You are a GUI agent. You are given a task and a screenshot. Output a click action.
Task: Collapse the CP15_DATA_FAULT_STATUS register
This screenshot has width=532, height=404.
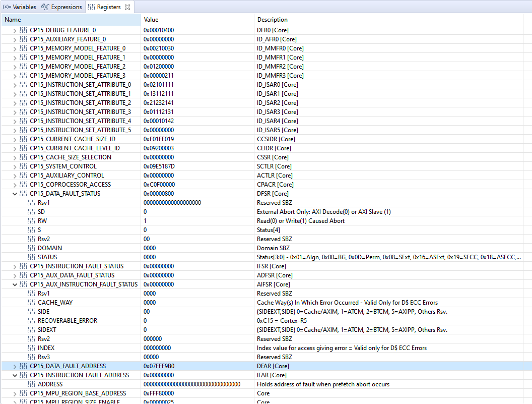[14, 193]
